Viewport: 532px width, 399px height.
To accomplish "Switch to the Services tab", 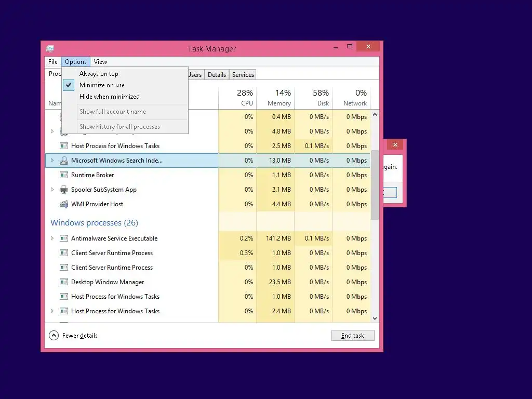I will pyautogui.click(x=243, y=75).
